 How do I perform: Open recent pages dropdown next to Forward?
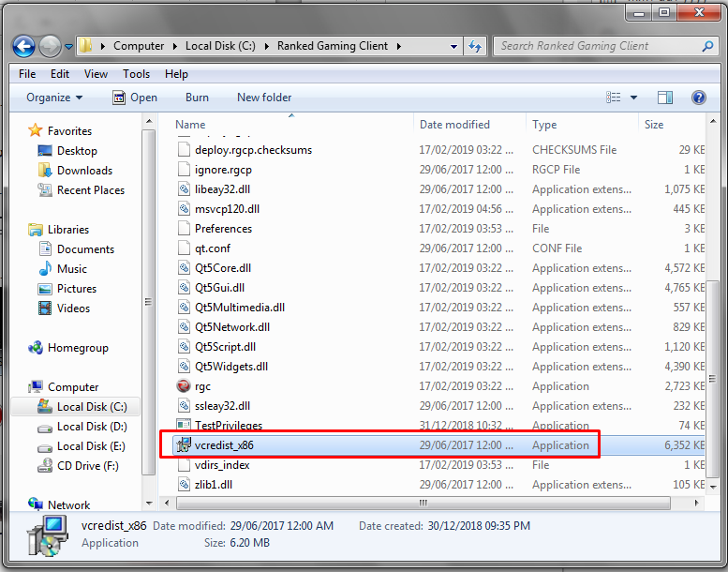tap(68, 47)
